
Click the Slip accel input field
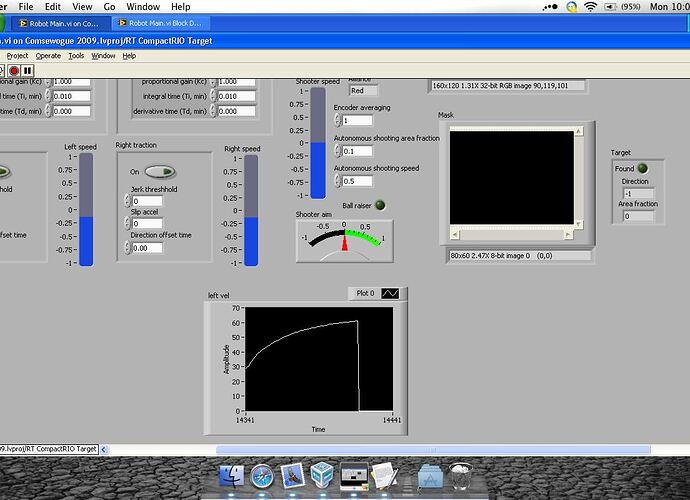point(147,223)
